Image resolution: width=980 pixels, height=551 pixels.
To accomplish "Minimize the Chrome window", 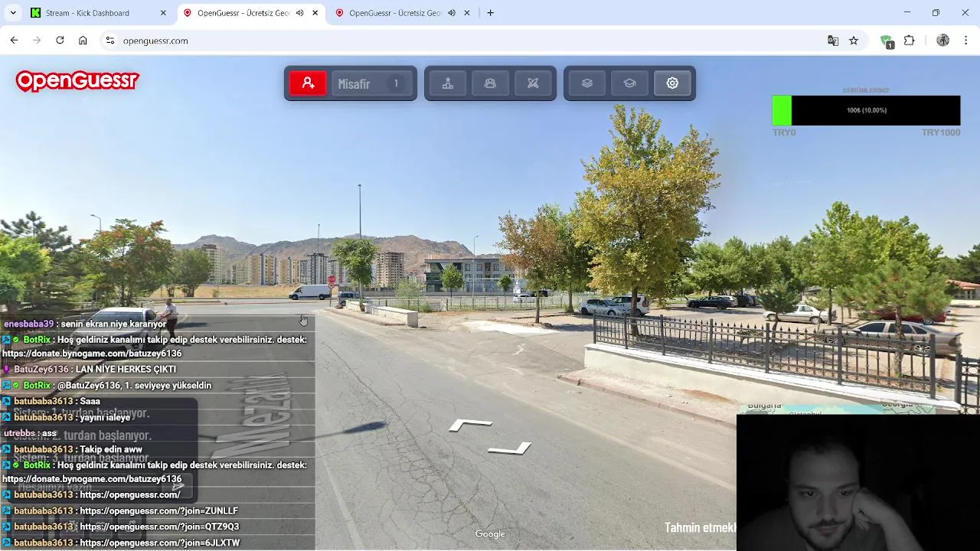I will point(906,13).
